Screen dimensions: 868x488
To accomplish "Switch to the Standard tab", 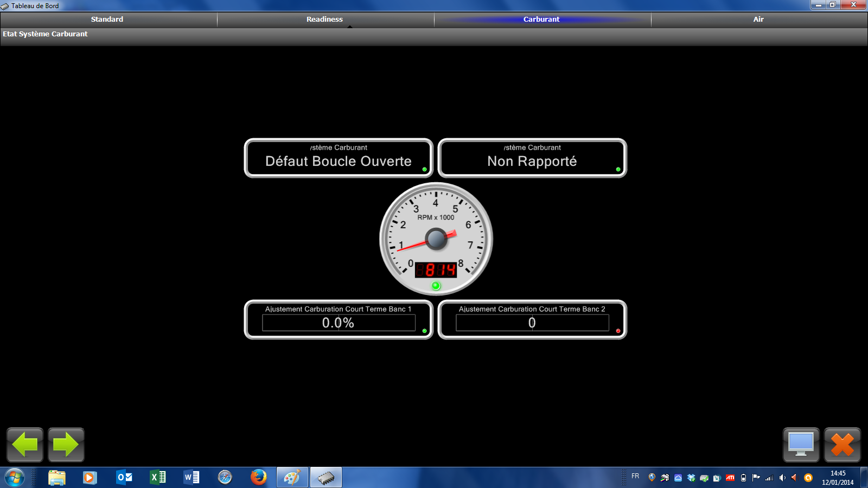I will pyautogui.click(x=107, y=20).
